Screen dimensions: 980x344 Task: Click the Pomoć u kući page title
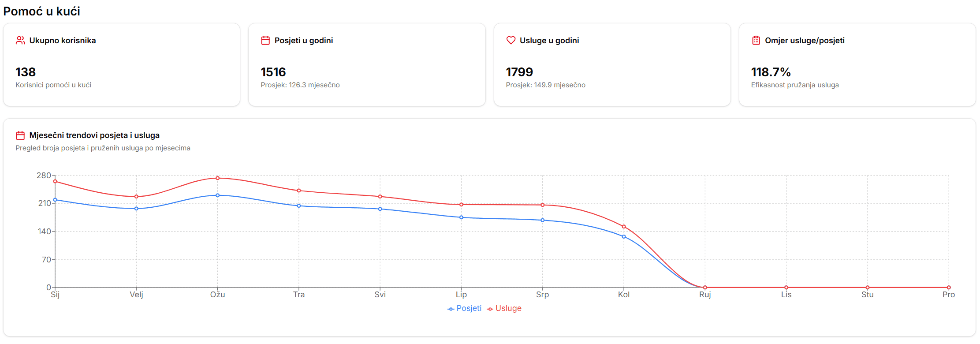[42, 11]
